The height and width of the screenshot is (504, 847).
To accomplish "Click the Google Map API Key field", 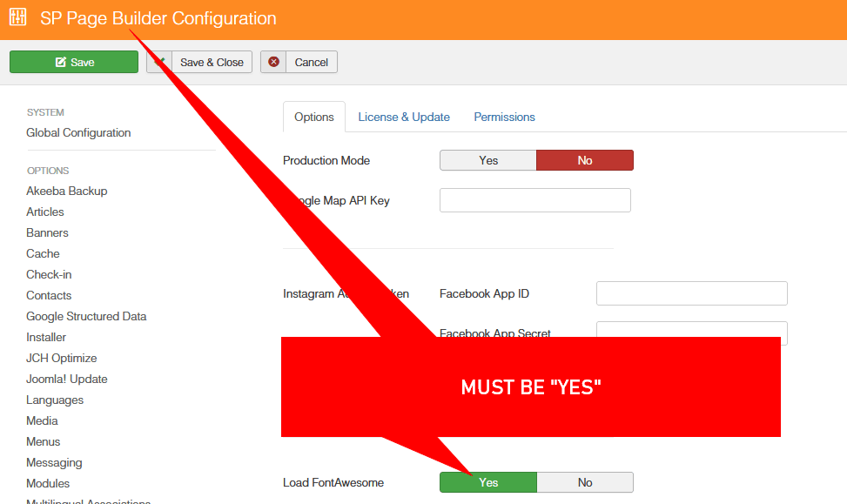I will 535,200.
